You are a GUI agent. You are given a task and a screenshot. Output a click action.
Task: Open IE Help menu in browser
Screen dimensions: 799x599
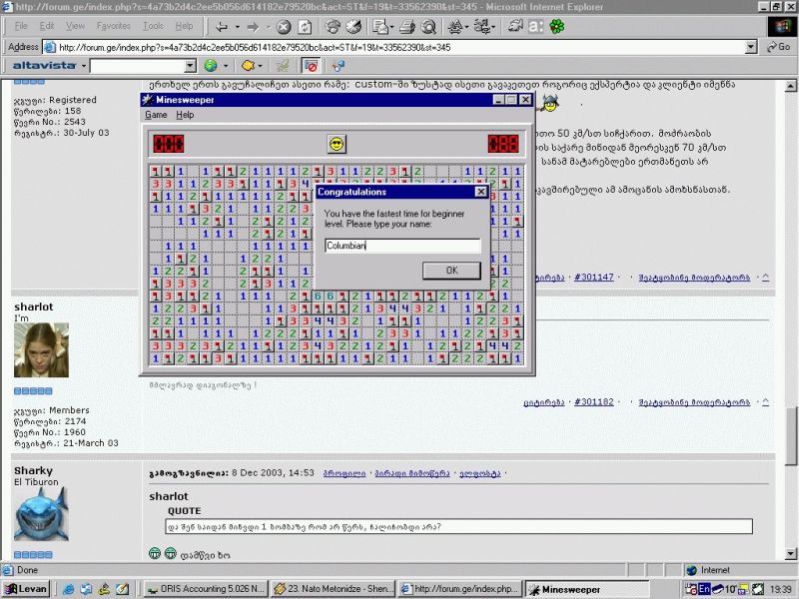184,25
